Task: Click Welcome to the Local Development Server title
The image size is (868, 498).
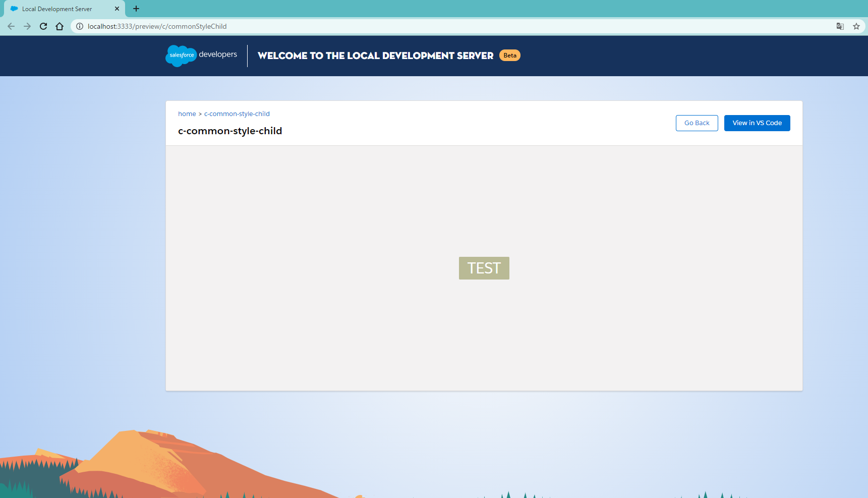Action: click(376, 56)
